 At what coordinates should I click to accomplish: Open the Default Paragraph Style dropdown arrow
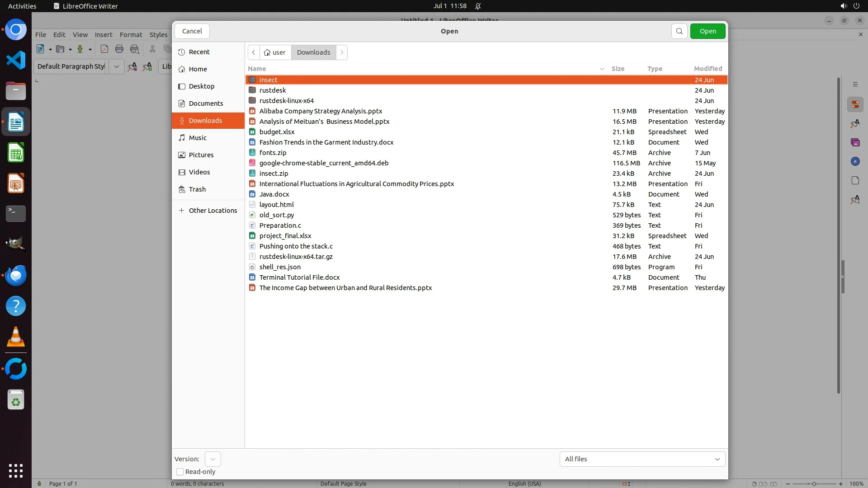(x=116, y=66)
